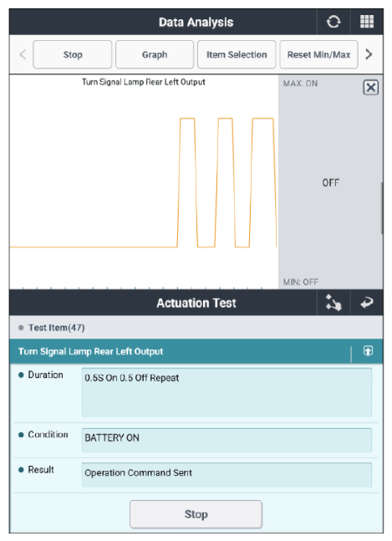Viewport: 392px width, 541px height.
Task: Click the refresh icon in Data Analysis header
Action: click(333, 22)
